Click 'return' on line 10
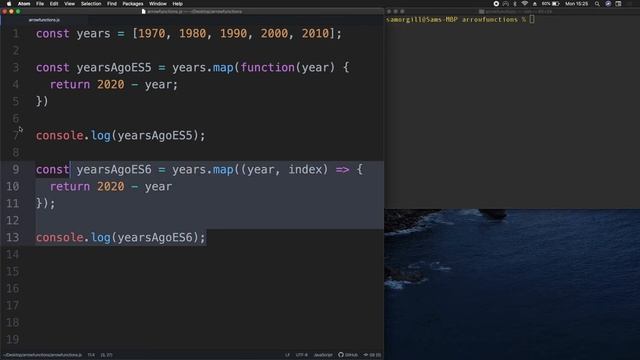 [70, 187]
